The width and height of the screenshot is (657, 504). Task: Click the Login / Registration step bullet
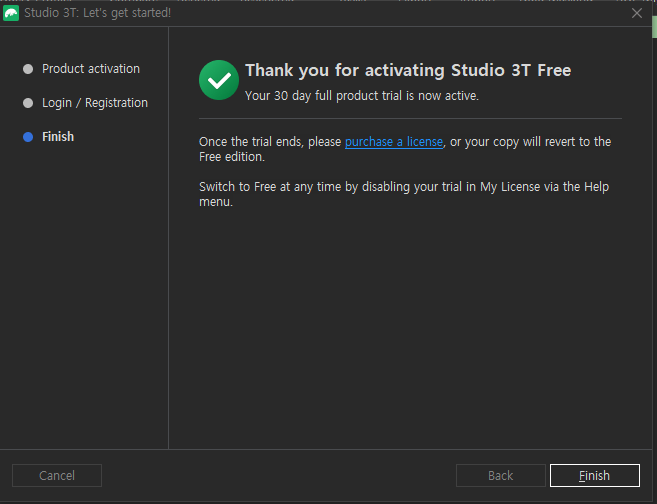tap(28, 103)
